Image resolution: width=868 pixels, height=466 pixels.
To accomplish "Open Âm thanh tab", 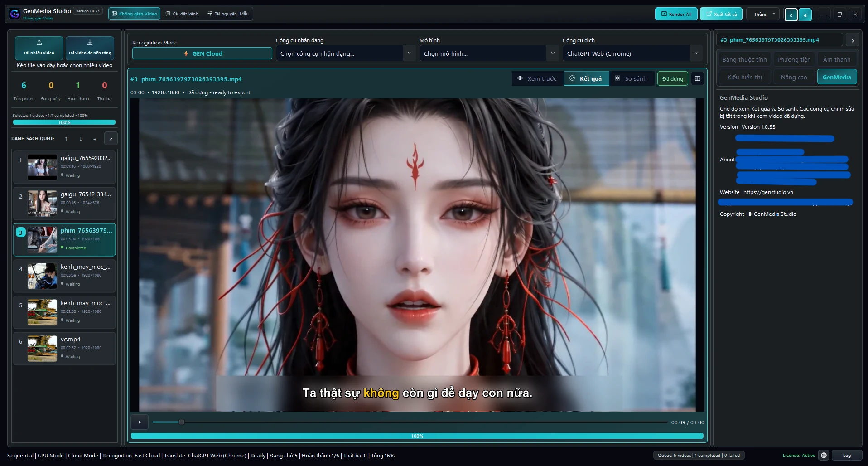I will tap(837, 59).
